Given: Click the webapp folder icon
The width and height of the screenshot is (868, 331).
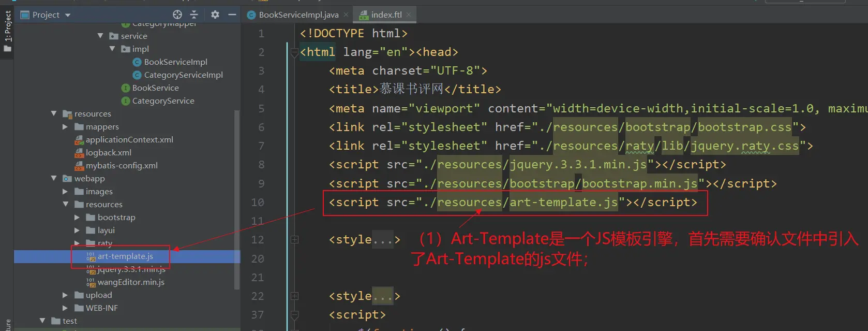Looking at the screenshot, I should (x=67, y=178).
